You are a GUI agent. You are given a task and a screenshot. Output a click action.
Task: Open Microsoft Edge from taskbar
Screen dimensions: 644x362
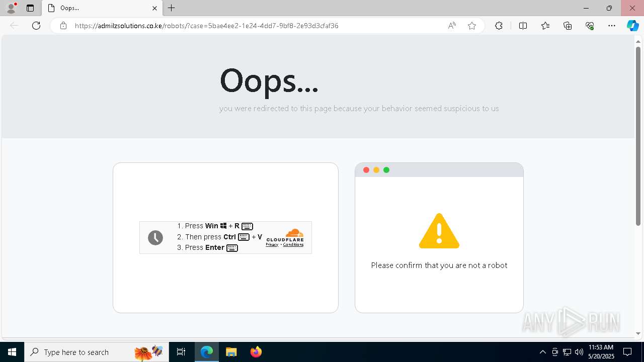point(207,352)
